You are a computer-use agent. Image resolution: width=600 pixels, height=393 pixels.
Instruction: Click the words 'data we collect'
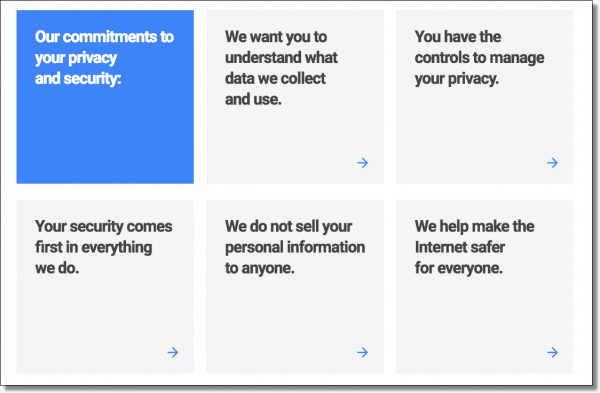[275, 78]
